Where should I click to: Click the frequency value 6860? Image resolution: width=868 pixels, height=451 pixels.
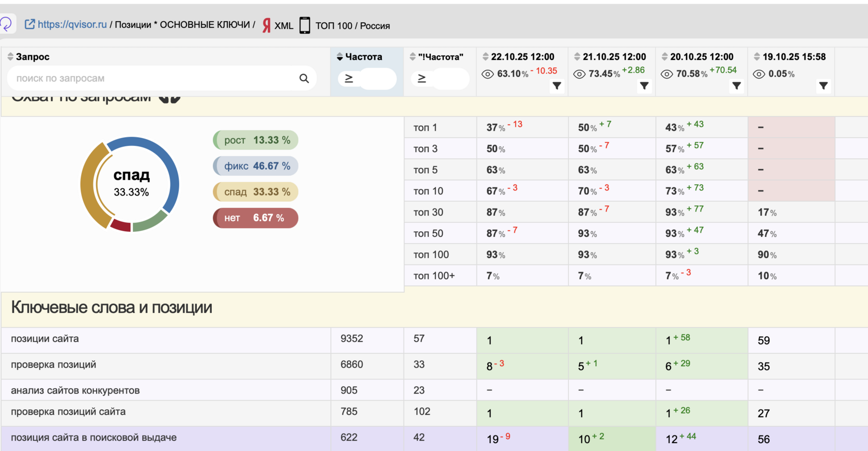[x=352, y=365]
